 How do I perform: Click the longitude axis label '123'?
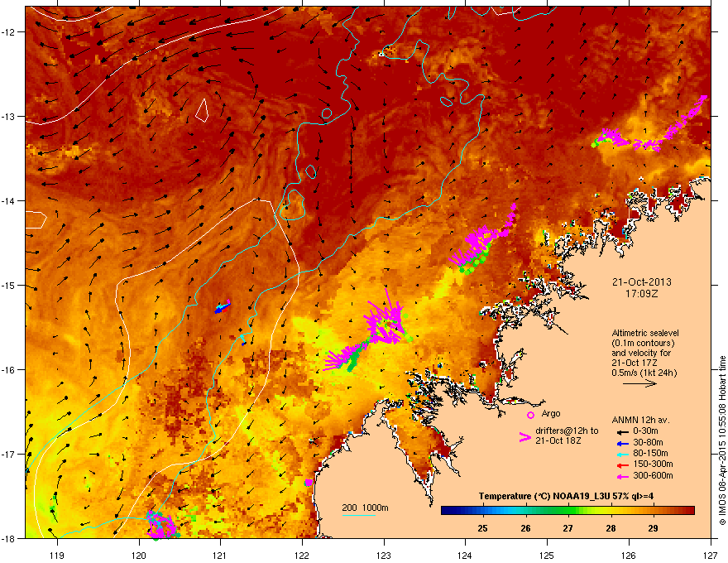(x=384, y=555)
